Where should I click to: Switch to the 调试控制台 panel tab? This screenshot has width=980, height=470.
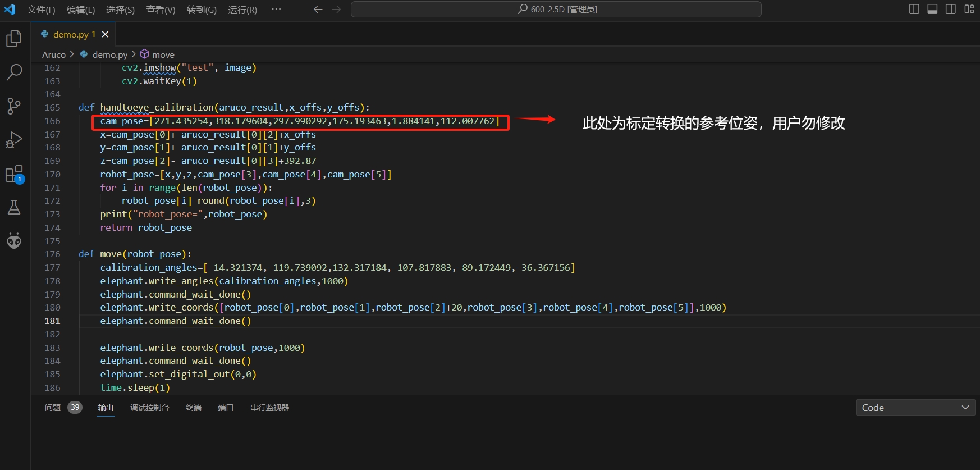click(150, 408)
